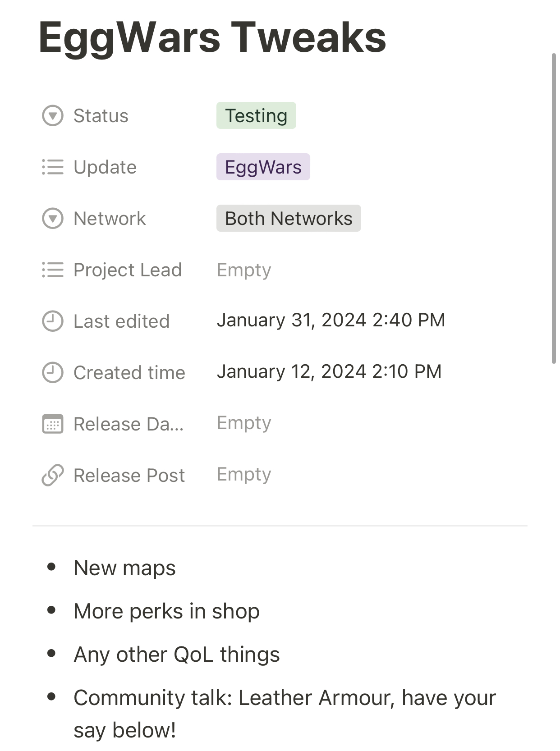Click the Release Post link icon
The width and height of the screenshot is (560, 751).
pyautogui.click(x=53, y=476)
